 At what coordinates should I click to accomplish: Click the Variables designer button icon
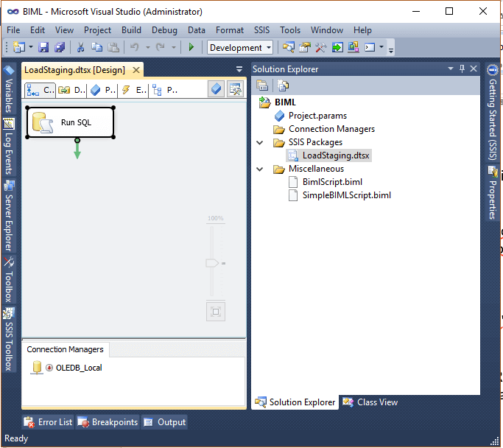(216, 89)
